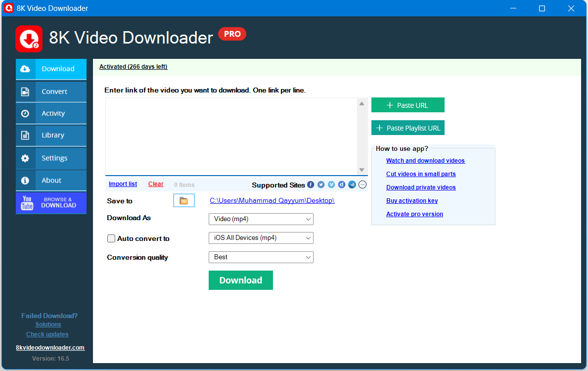Click the text area scroll down arrow
The width and height of the screenshot is (588, 371).
coord(362,170)
